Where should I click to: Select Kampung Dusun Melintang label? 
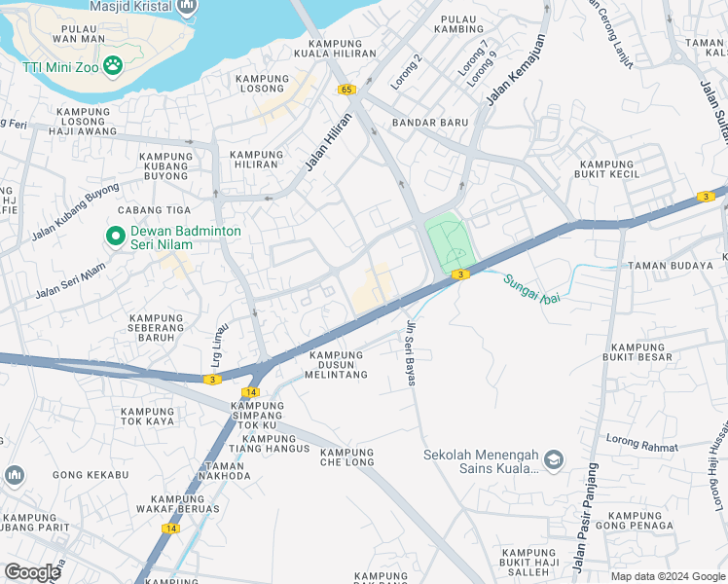click(336, 365)
